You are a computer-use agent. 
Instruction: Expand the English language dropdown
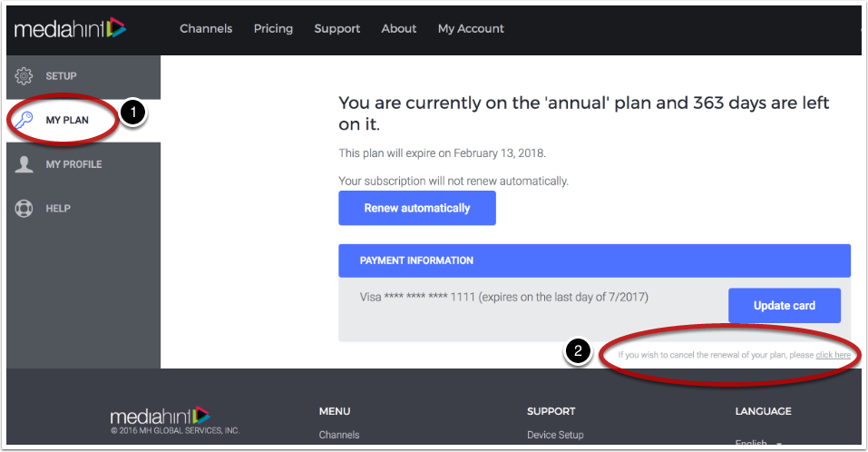point(758,443)
